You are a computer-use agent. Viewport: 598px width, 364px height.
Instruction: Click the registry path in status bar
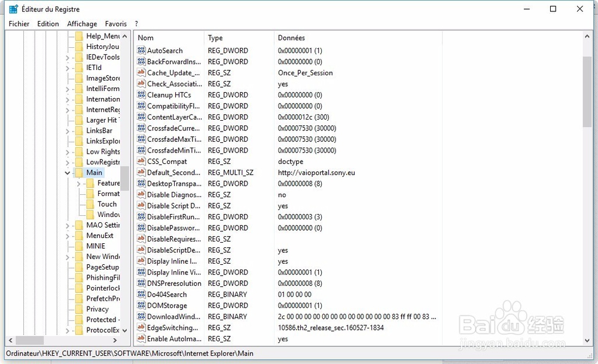click(x=130, y=353)
